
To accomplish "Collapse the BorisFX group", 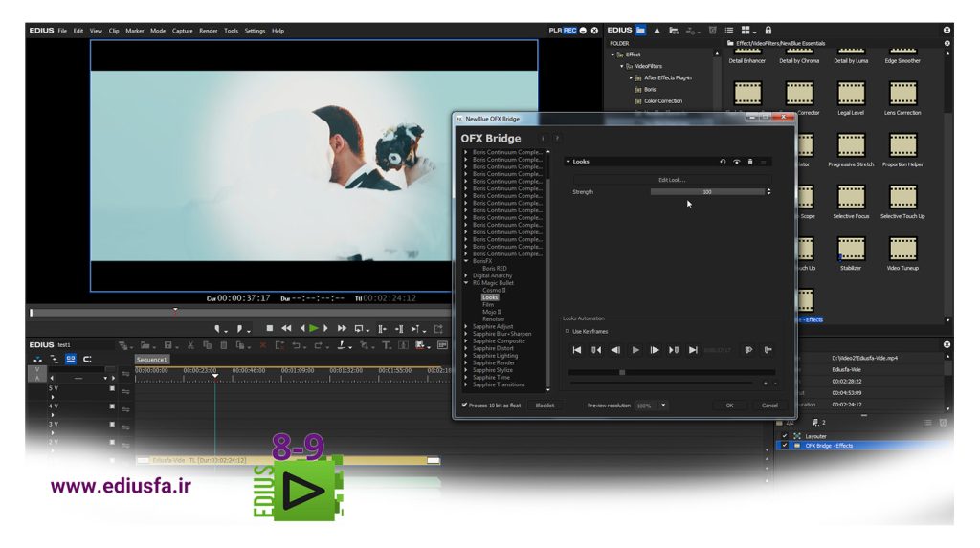I will point(466,261).
